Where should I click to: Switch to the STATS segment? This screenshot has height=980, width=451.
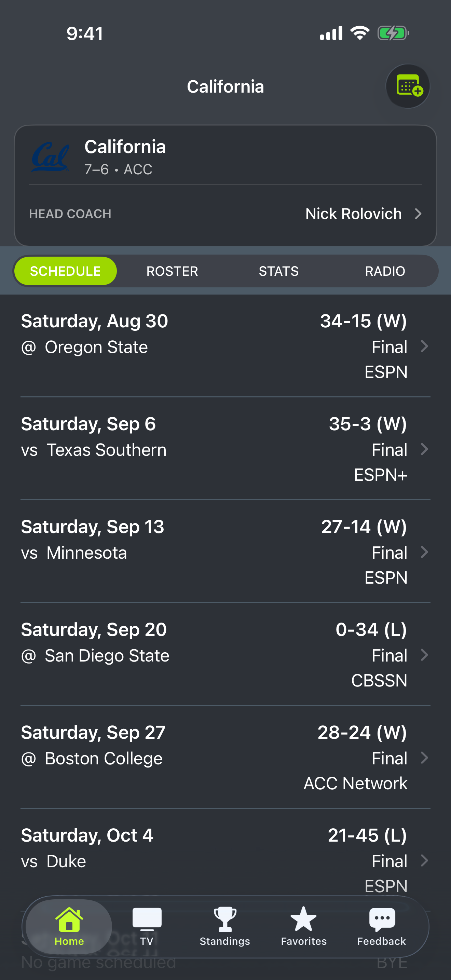pos(279,271)
